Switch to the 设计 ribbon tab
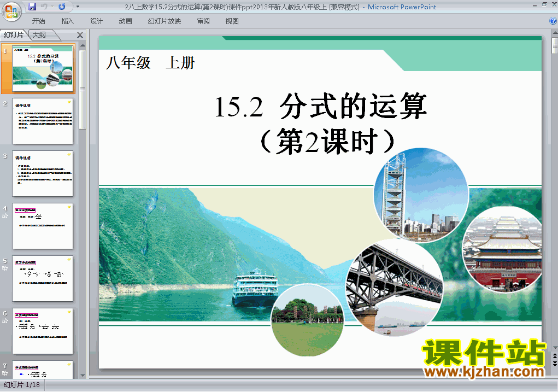The height and width of the screenshot is (392, 558). point(96,21)
